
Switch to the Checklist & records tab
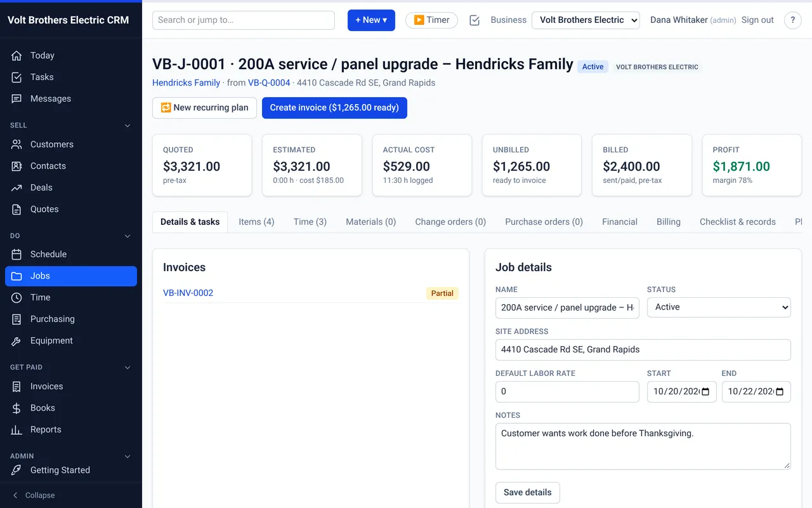coord(738,222)
